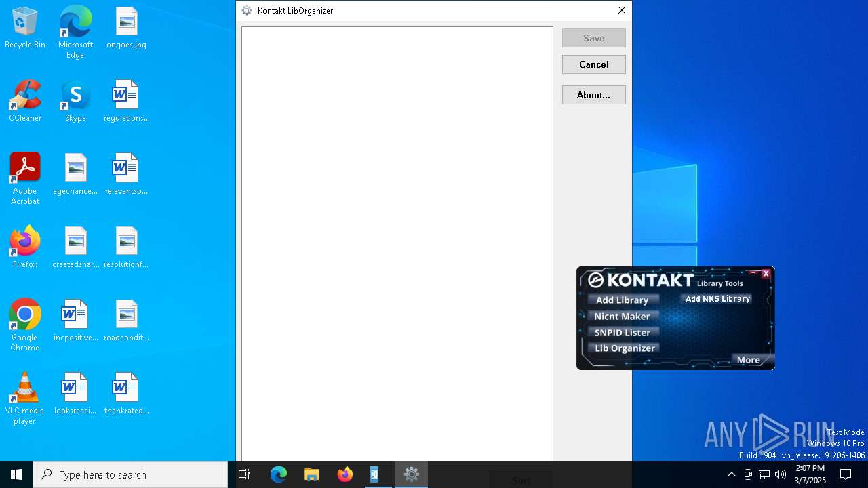Screen dimensions: 868x488
Task: Click the taskbar search box
Action: pos(130,474)
